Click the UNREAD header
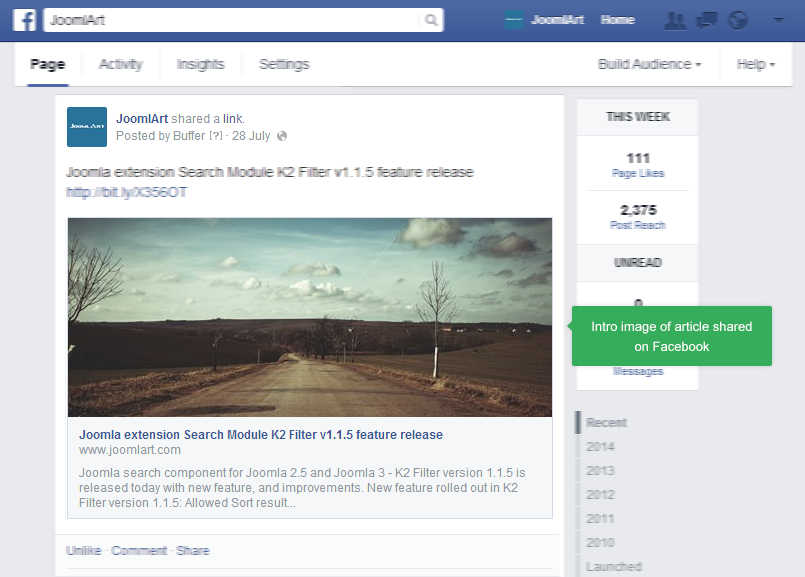This screenshot has height=577, width=805. 638,263
